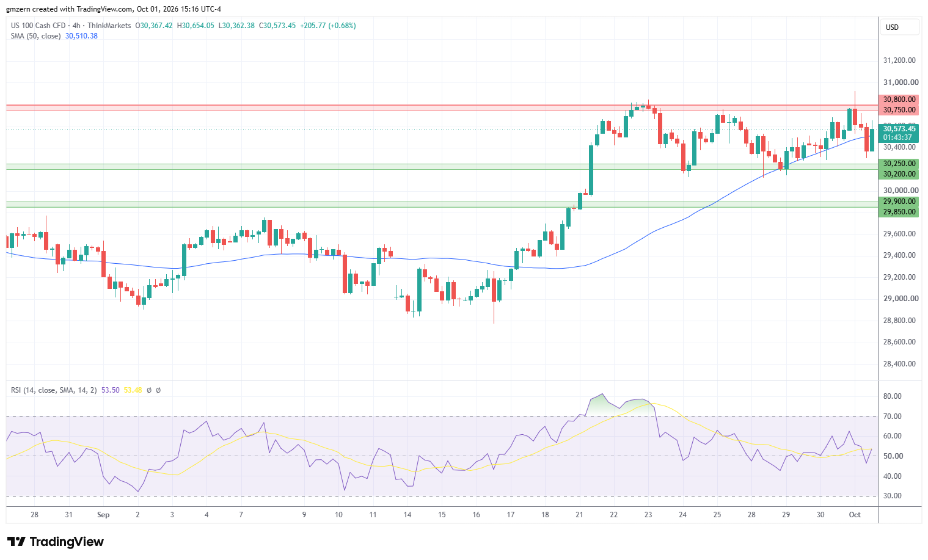
Task: Click the current price tag 30,573.45 on axis
Action: pyautogui.click(x=899, y=129)
